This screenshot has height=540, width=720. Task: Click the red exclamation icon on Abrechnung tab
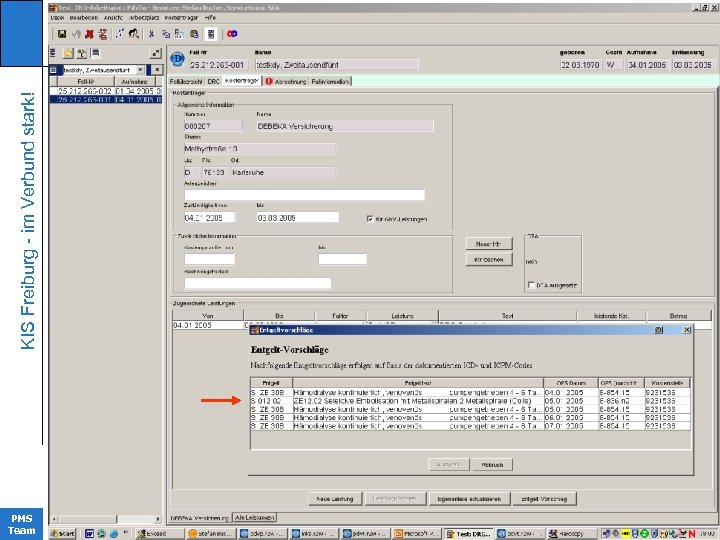(269, 81)
